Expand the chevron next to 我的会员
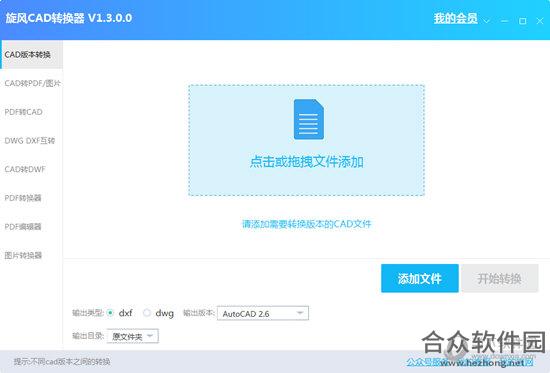 click(x=487, y=21)
